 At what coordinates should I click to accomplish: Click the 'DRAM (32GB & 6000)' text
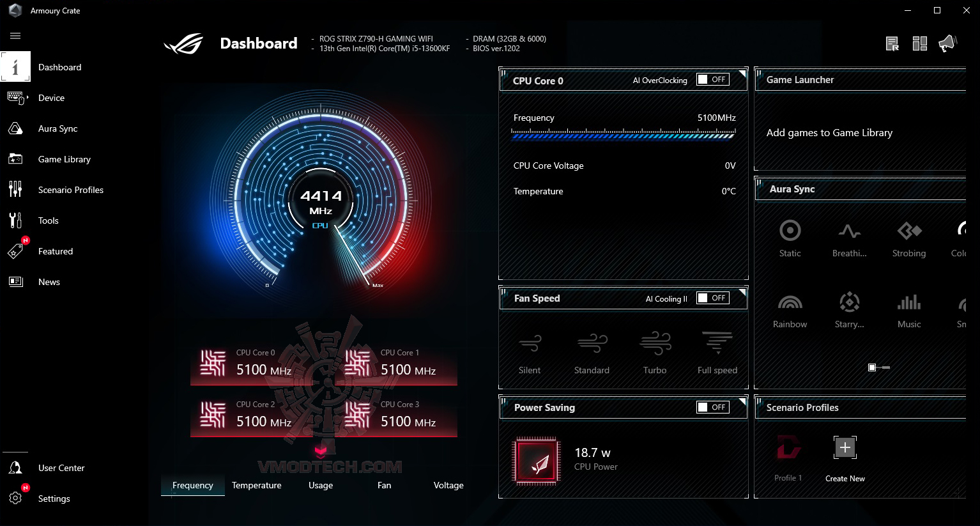click(509, 39)
